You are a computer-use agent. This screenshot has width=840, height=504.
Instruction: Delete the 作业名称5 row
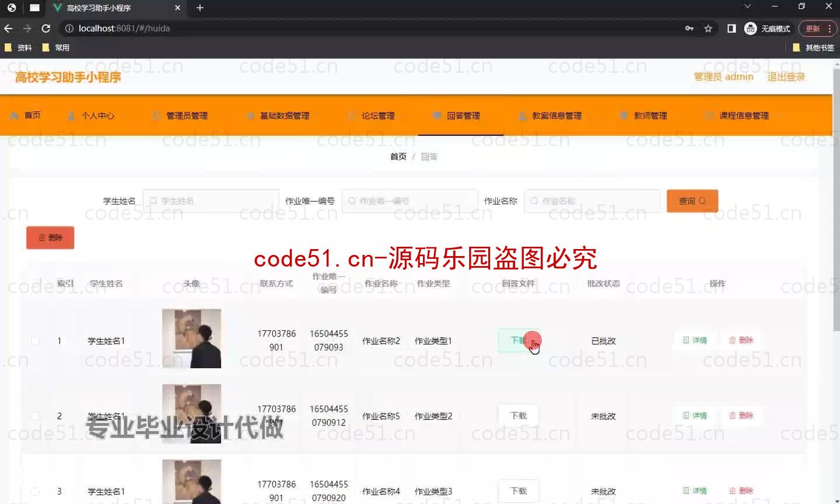(x=741, y=415)
